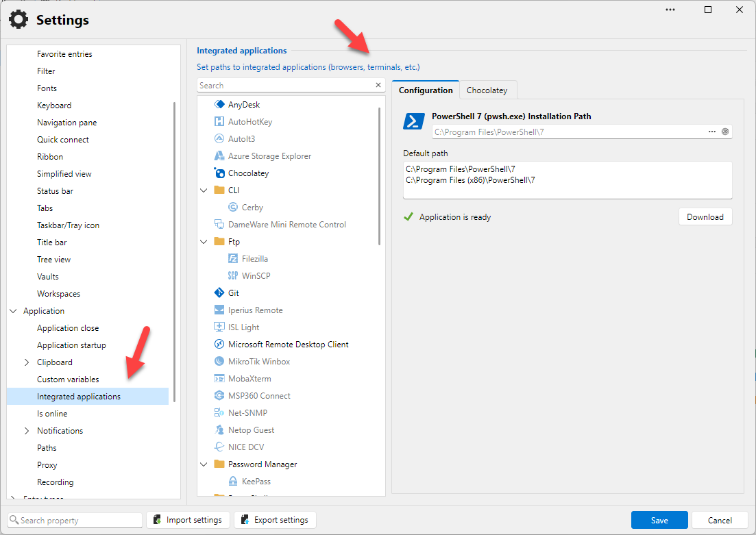756x535 pixels.
Task: Collapse the Ftp folder
Action: click(204, 242)
